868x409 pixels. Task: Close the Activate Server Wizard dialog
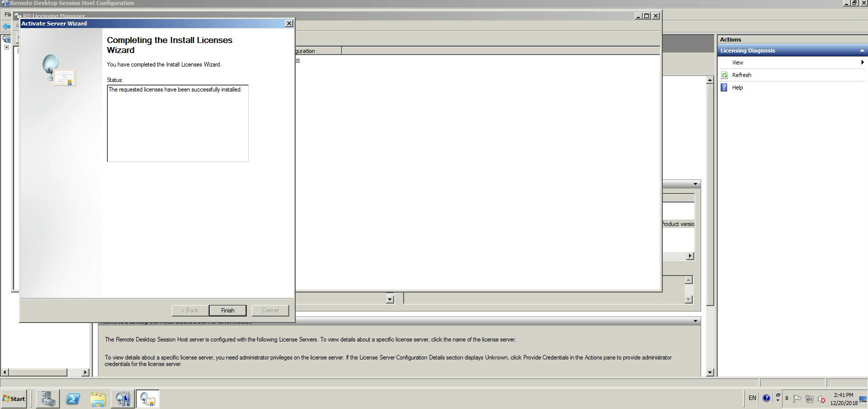289,23
